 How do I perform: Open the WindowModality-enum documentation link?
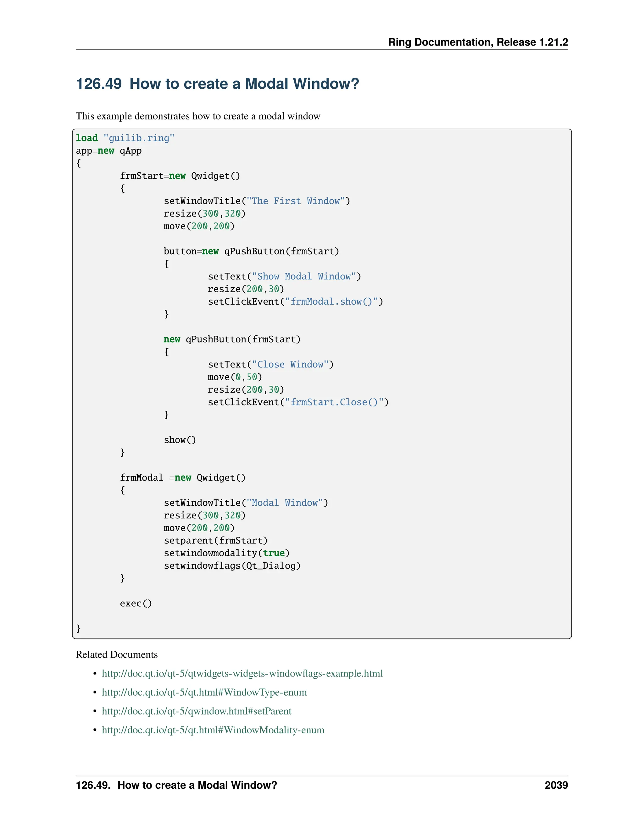click(x=213, y=730)
